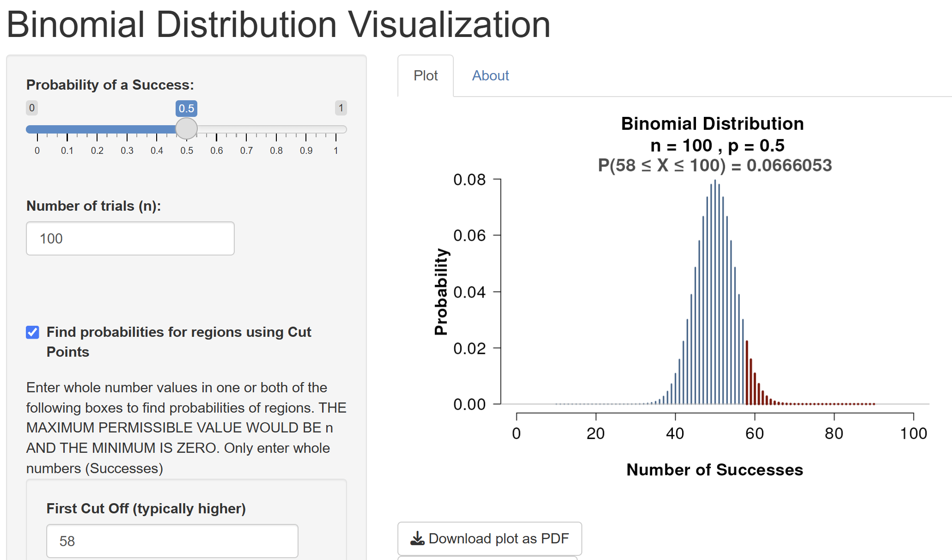Click the slider maximum label 1
The image size is (952, 560).
(341, 108)
